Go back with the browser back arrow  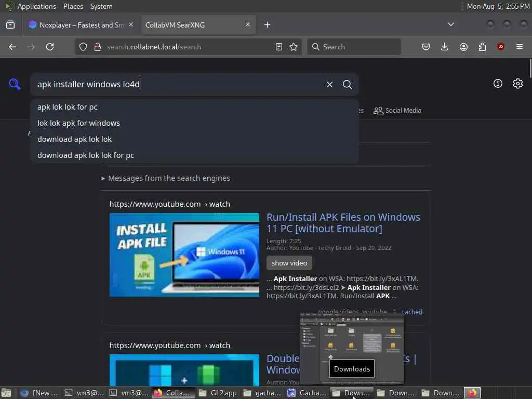coord(12,47)
